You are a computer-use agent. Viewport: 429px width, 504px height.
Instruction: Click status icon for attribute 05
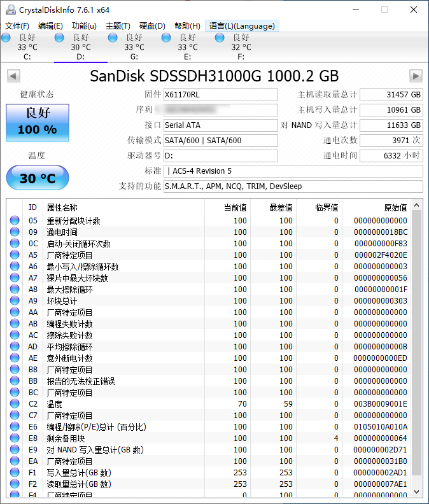pyautogui.click(x=15, y=220)
